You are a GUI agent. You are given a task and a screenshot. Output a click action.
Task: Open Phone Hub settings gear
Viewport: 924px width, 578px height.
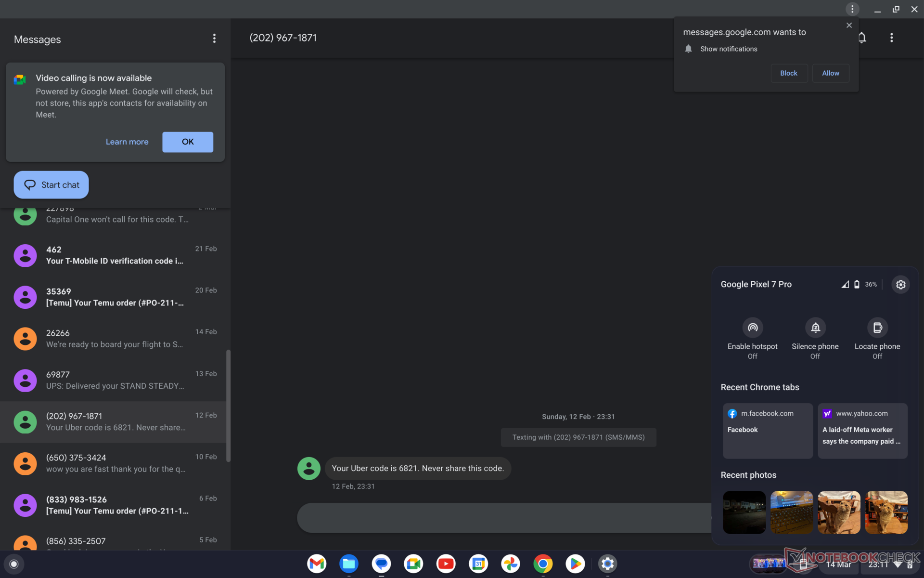[x=900, y=285]
